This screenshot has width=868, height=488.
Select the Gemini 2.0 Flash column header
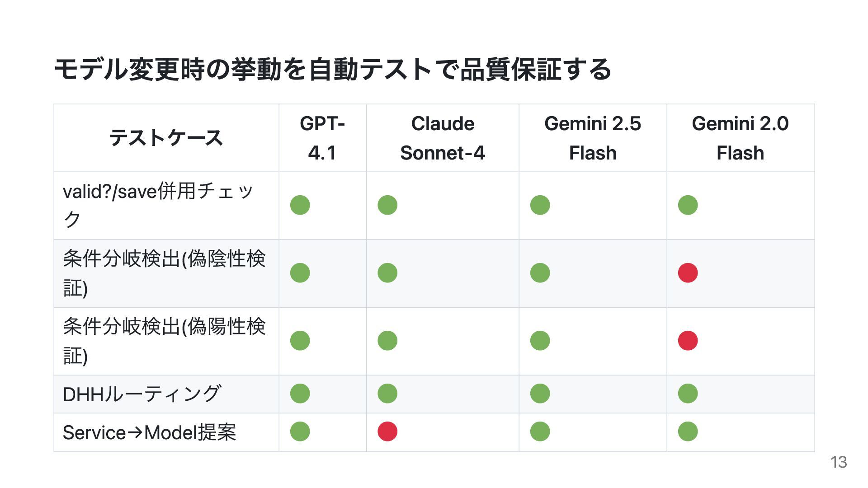[740, 138]
